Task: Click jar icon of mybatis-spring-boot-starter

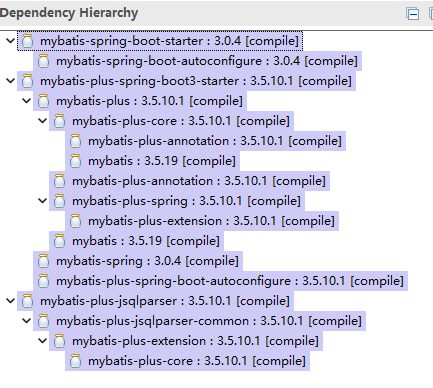Action: [x=27, y=41]
